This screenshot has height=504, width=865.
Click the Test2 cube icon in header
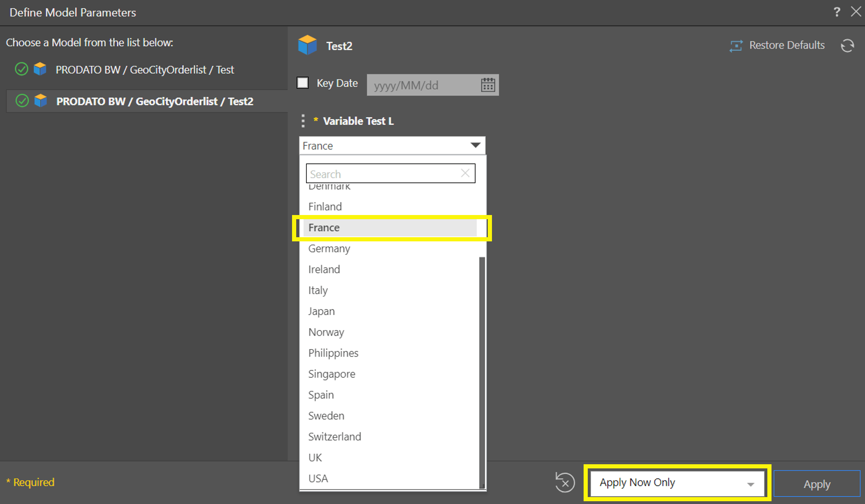point(307,45)
